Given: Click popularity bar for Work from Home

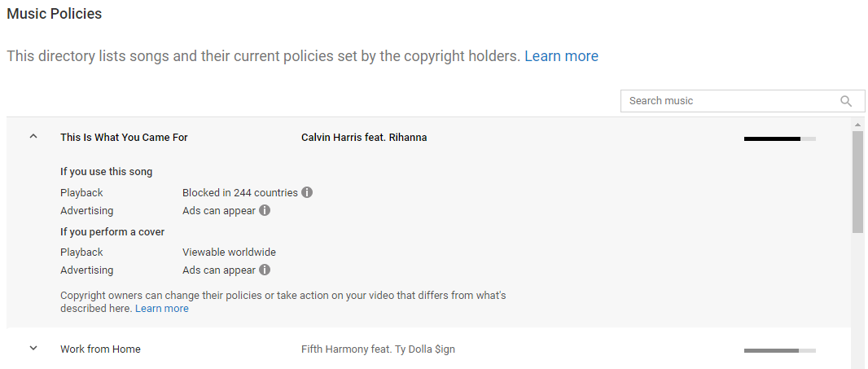Looking at the screenshot, I should [779, 351].
